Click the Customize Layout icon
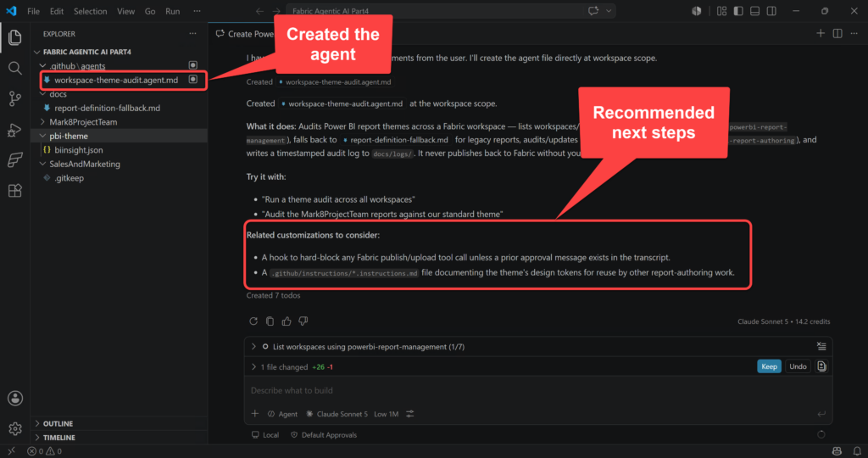Screen dimensions: 868x458 (721, 11)
